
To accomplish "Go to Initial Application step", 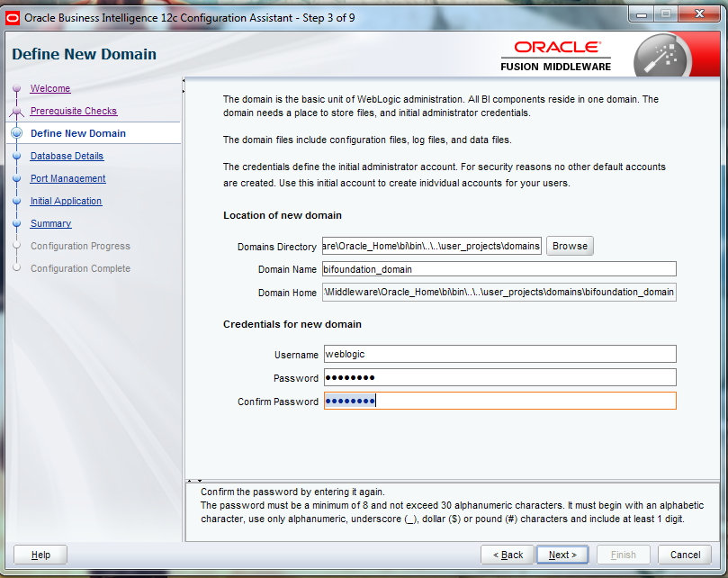I will (x=66, y=201).
